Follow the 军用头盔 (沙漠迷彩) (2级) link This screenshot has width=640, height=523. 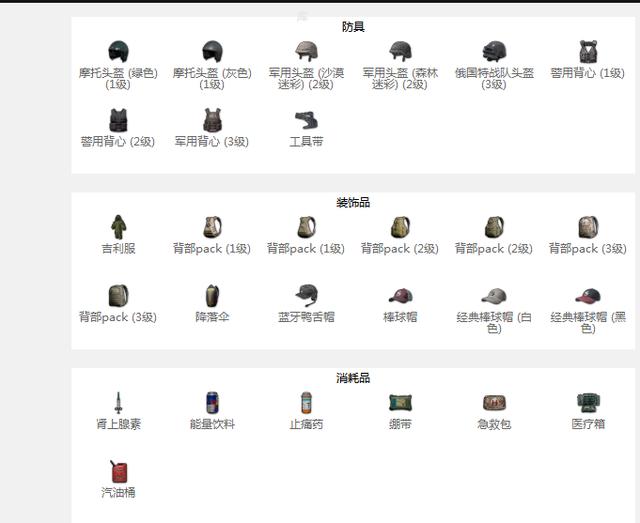click(306, 79)
